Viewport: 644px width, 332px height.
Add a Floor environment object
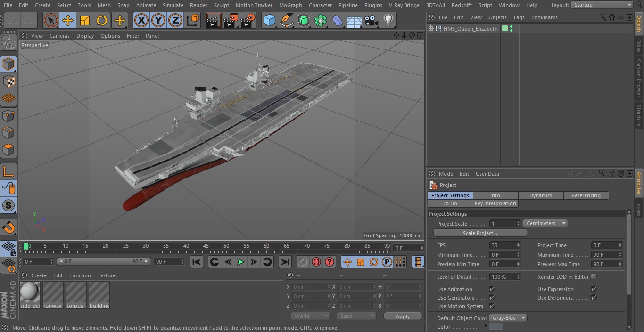click(355, 21)
